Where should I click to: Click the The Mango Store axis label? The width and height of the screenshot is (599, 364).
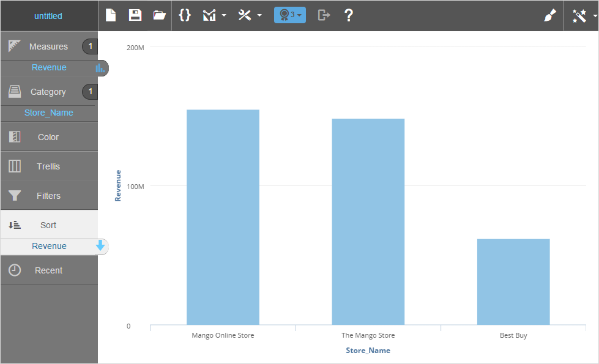(x=368, y=335)
